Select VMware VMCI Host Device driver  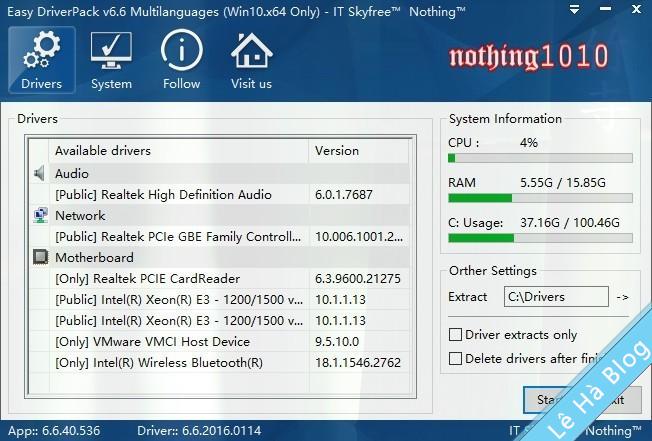(220, 342)
